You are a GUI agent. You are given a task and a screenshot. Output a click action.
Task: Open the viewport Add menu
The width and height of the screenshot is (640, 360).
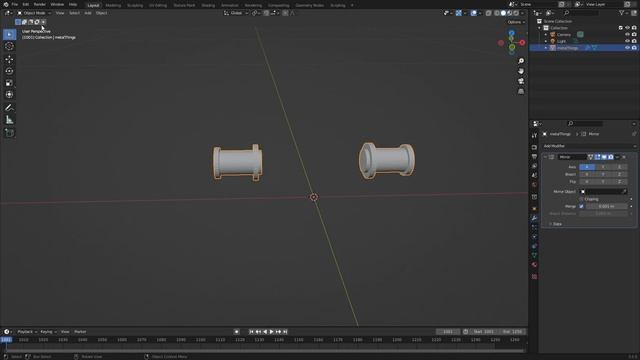click(88, 13)
